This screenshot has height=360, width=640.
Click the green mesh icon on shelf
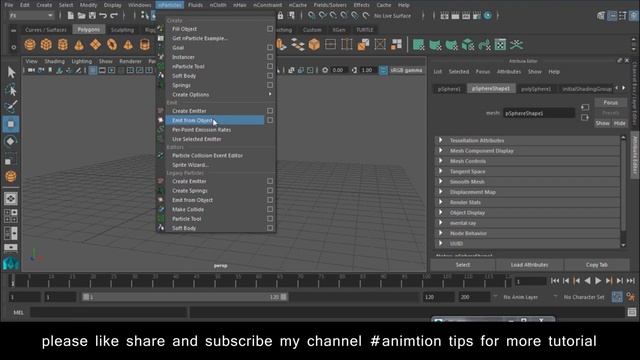point(418,44)
